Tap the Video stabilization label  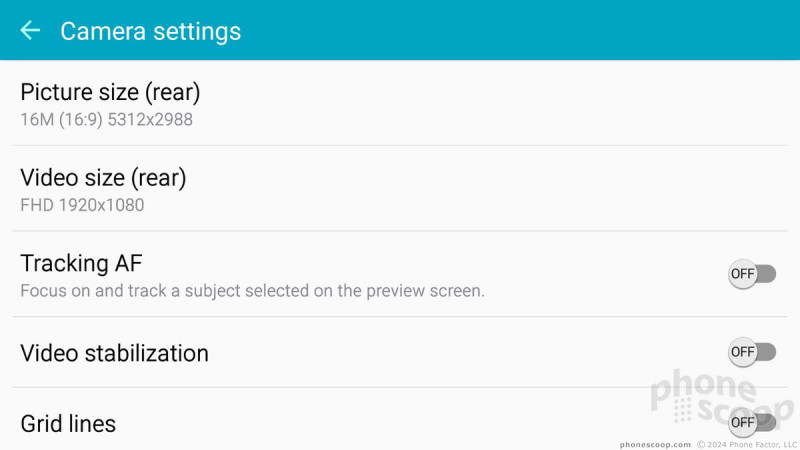tap(114, 353)
